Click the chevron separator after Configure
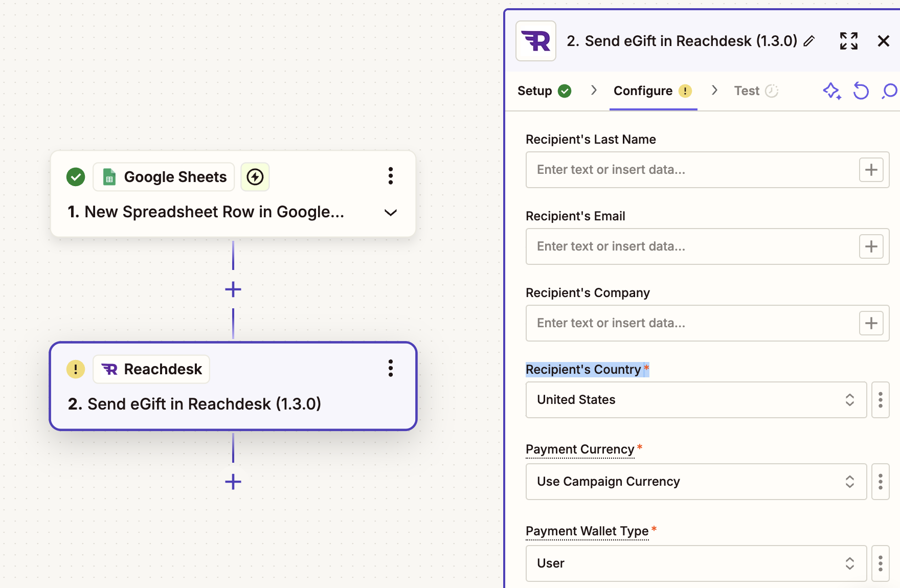Viewport: 900px width, 588px height. [x=714, y=91]
